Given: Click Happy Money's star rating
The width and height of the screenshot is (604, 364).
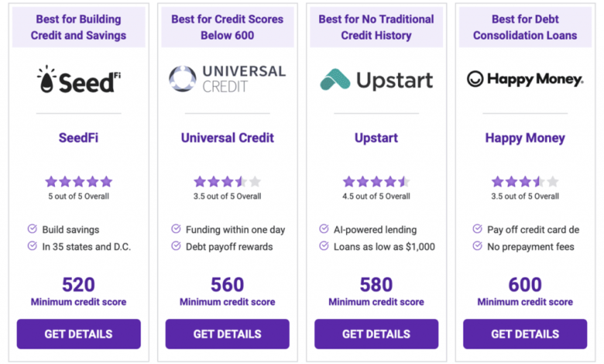Looking at the screenshot, I should tap(525, 181).
